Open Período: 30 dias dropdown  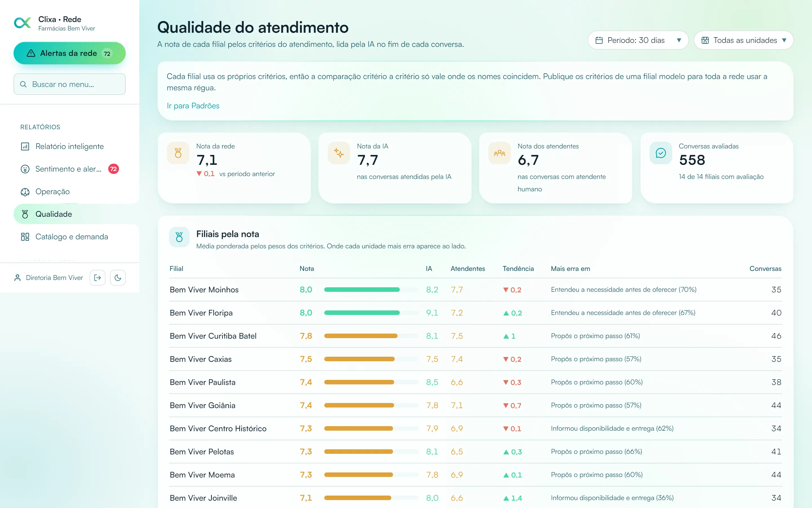click(638, 40)
